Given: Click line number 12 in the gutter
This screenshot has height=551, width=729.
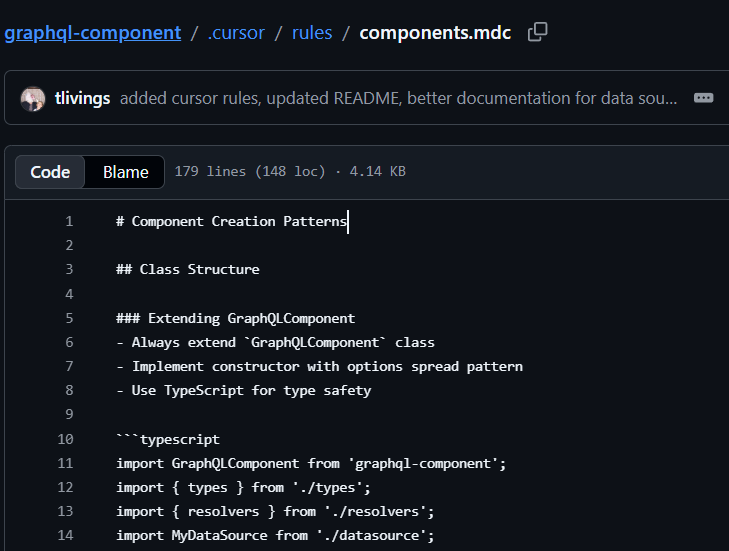Looking at the screenshot, I should pos(66,487).
